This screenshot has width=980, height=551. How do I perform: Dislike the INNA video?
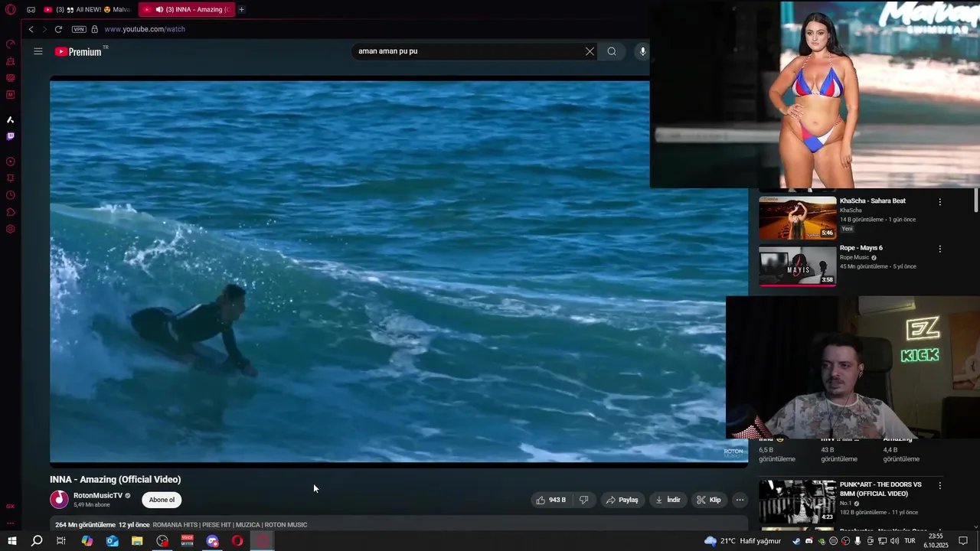click(x=584, y=500)
